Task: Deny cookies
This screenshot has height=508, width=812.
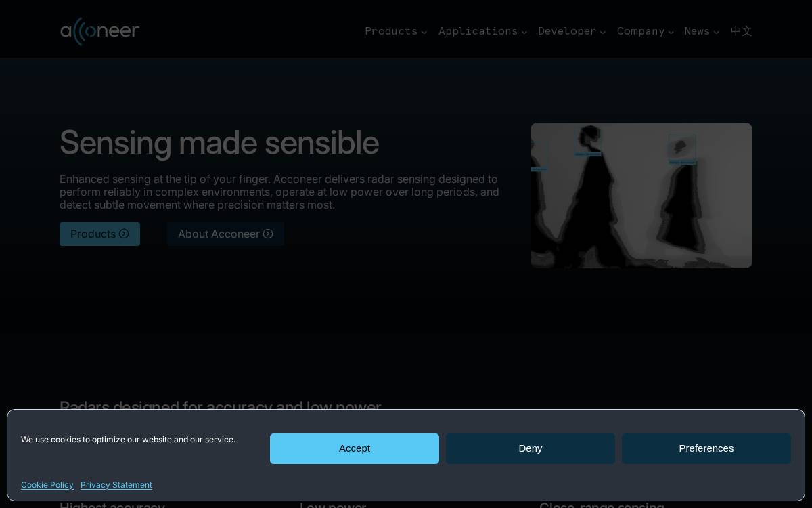Action: click(x=531, y=448)
